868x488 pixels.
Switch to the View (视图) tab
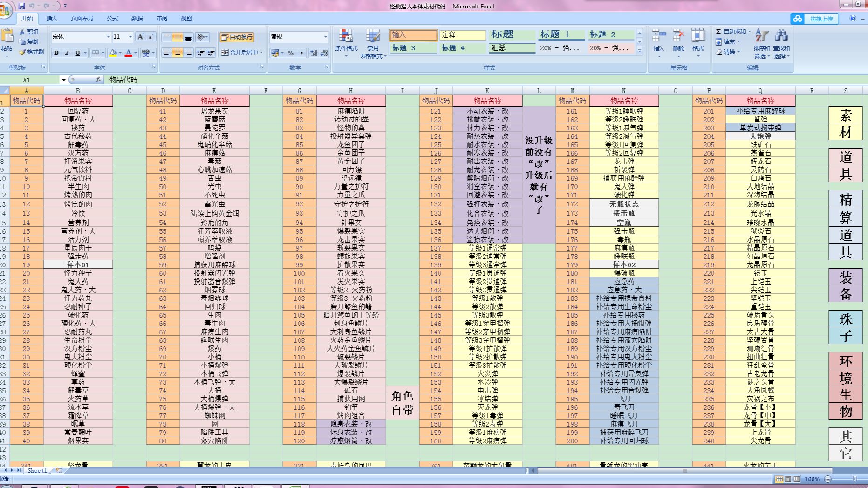tap(186, 19)
